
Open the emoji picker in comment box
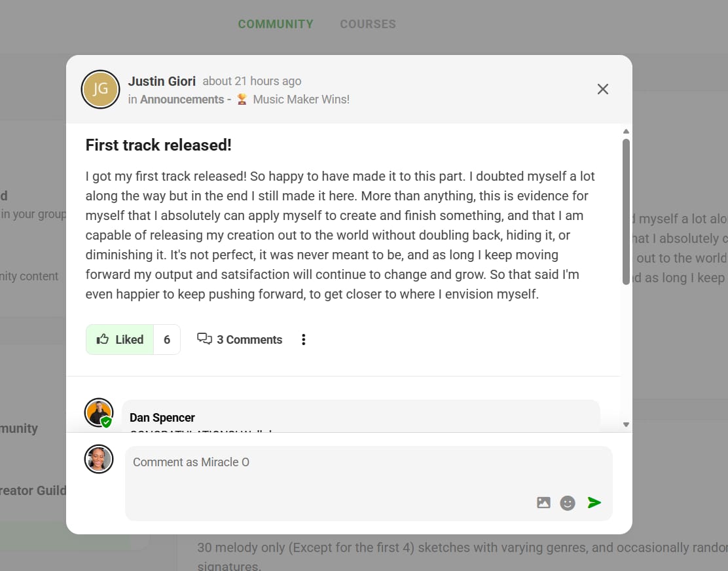click(568, 503)
